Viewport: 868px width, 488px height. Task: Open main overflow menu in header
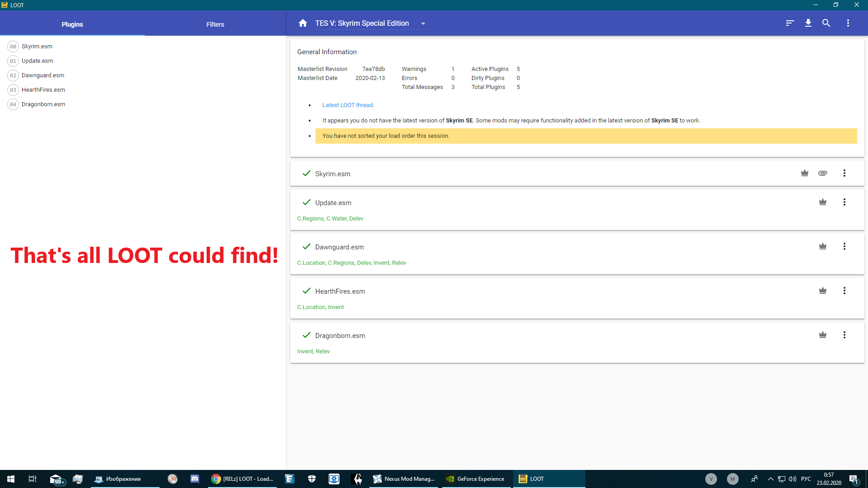[848, 23]
